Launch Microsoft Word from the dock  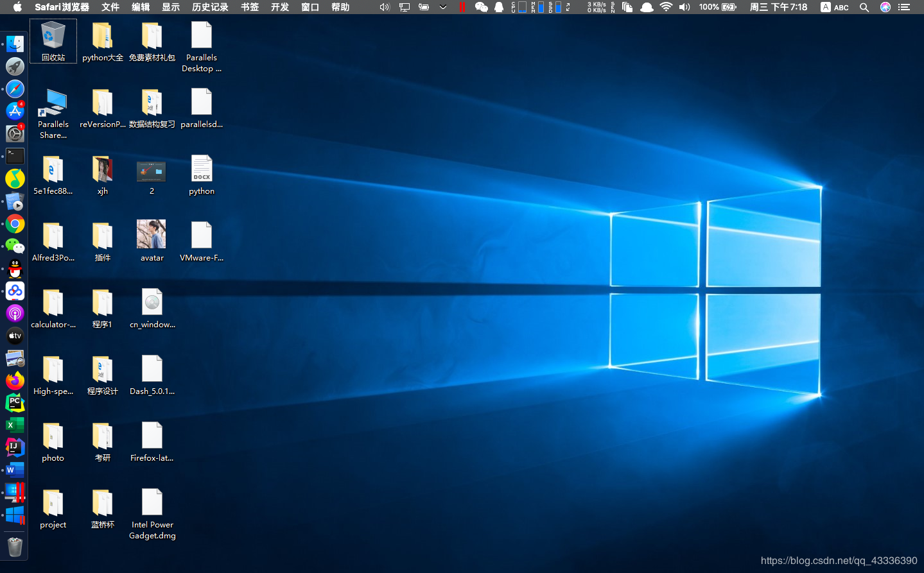point(15,470)
